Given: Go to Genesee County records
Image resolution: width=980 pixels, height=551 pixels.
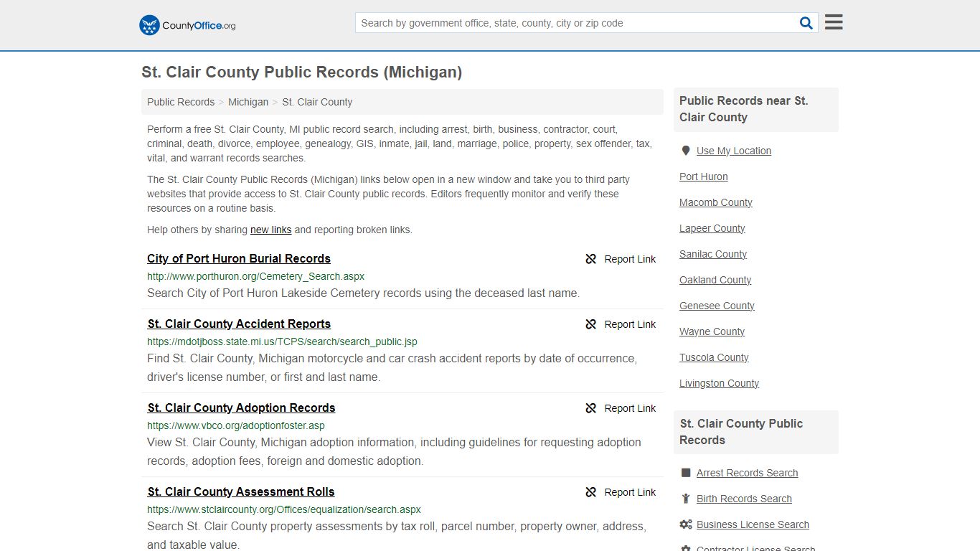Looking at the screenshot, I should [x=717, y=306].
